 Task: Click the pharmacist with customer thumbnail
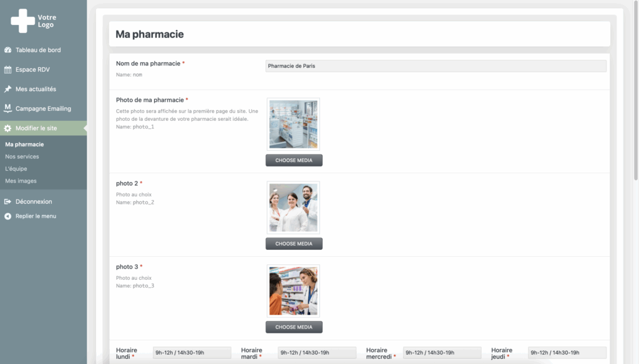coord(293,291)
